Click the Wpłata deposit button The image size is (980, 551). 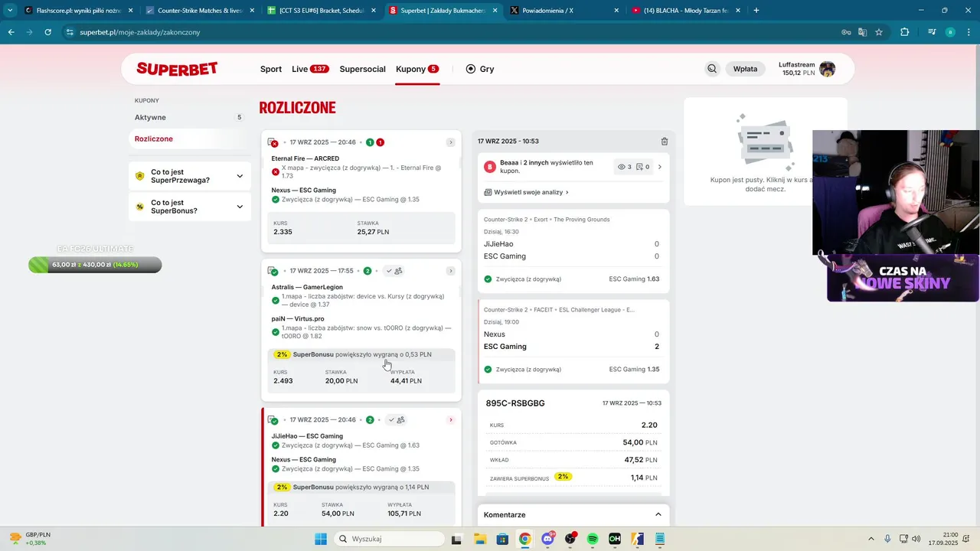[745, 69]
